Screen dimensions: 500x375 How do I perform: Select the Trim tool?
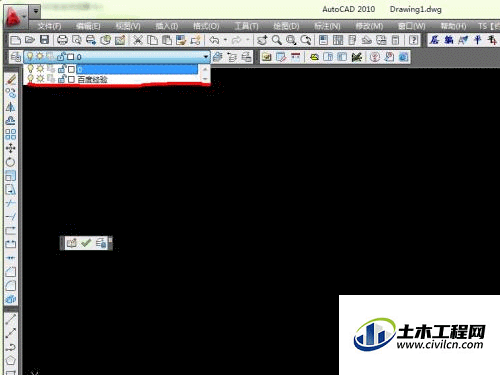(x=11, y=203)
